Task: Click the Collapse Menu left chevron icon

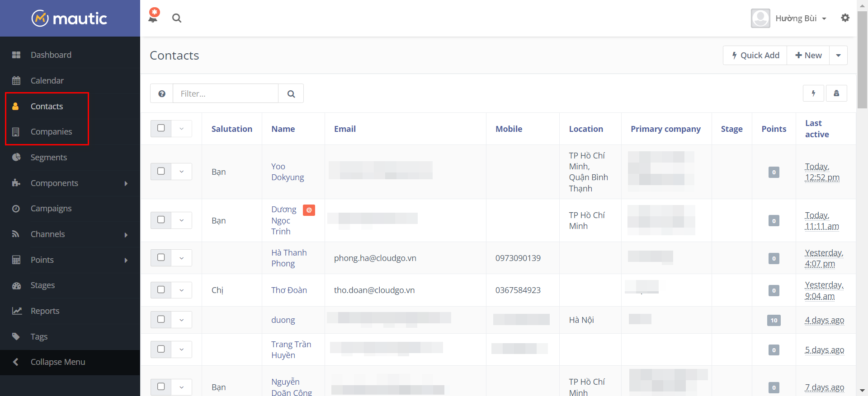Action: coord(16,362)
